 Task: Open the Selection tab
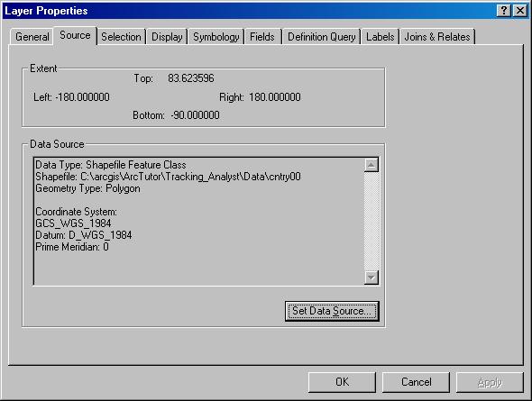pos(121,37)
